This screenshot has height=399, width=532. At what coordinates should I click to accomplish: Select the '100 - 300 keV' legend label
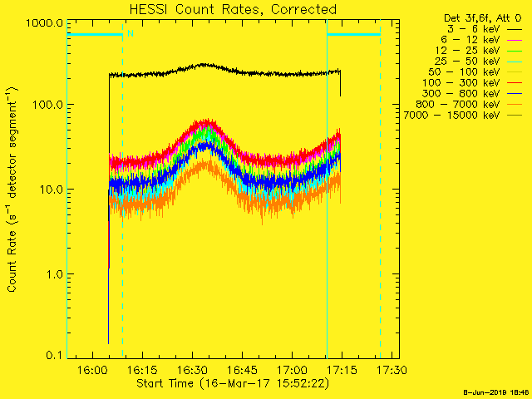point(461,83)
